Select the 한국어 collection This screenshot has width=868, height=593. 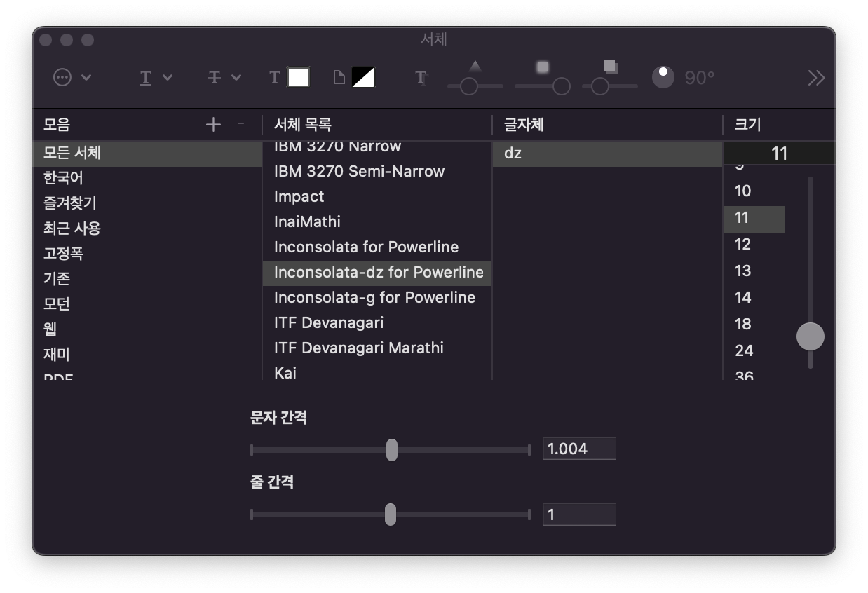(147, 178)
